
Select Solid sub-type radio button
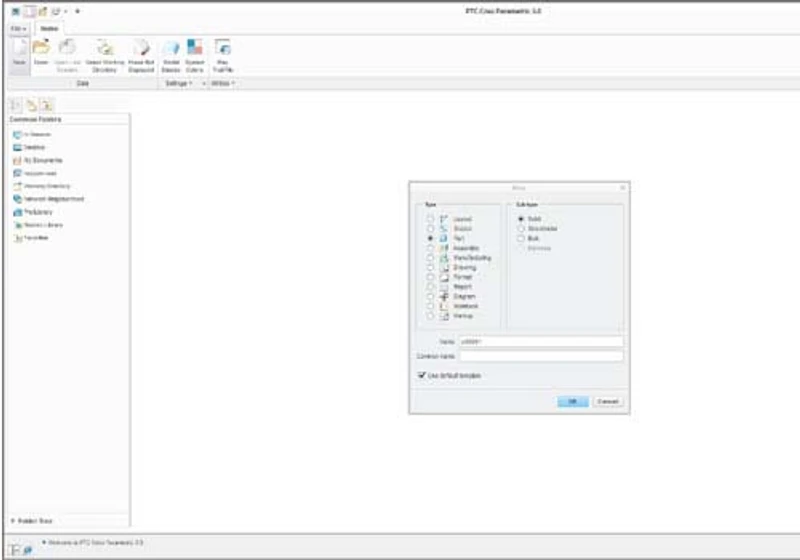point(521,219)
